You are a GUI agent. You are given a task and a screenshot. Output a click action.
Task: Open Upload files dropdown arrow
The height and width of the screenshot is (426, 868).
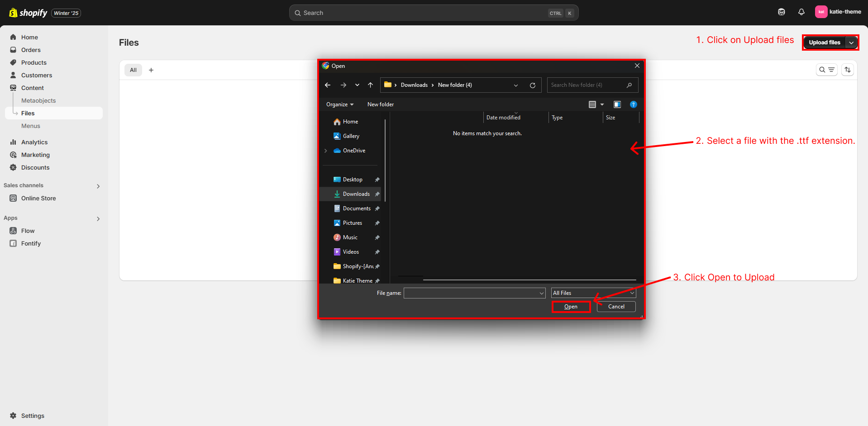[851, 43]
